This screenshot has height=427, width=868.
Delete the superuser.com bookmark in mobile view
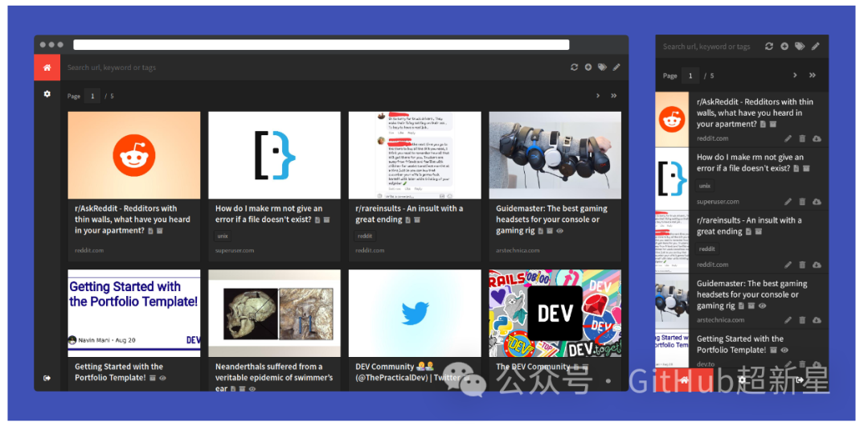tap(802, 202)
